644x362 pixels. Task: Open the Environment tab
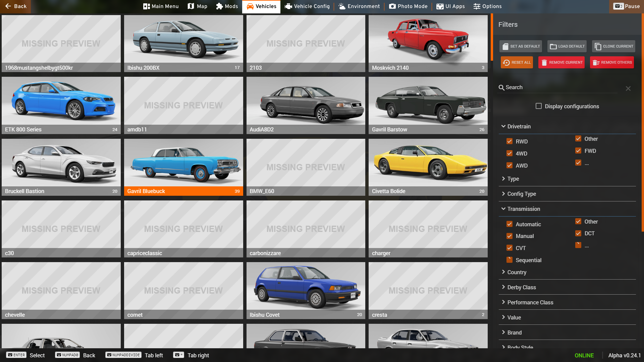[359, 6]
